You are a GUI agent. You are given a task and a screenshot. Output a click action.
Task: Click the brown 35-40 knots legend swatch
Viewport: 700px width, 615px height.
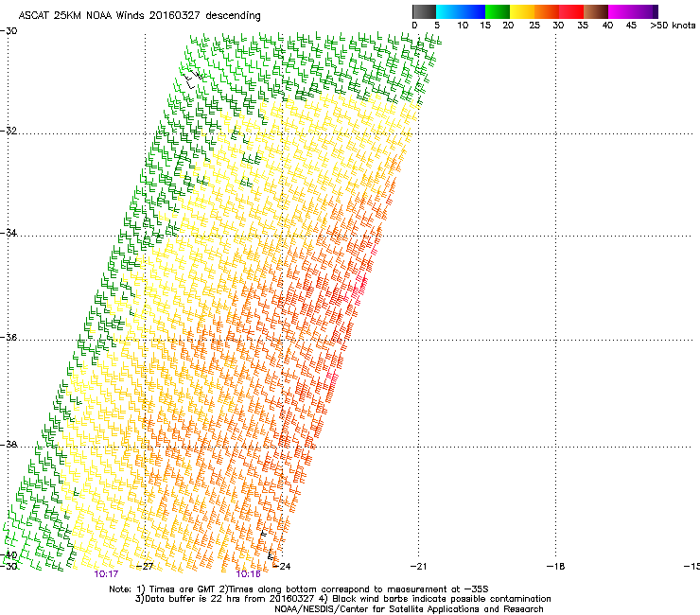pos(596,11)
